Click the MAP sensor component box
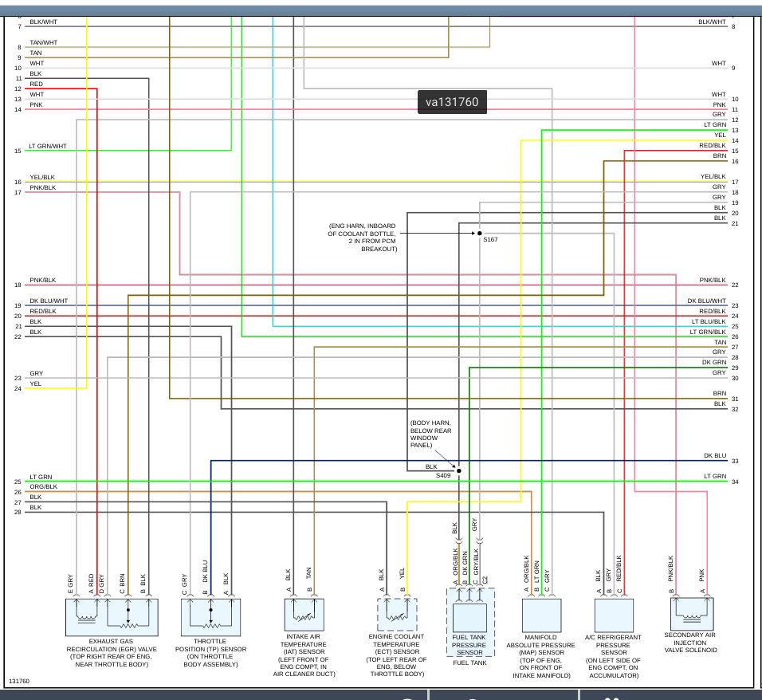This screenshot has width=762, height=700. tap(541, 615)
